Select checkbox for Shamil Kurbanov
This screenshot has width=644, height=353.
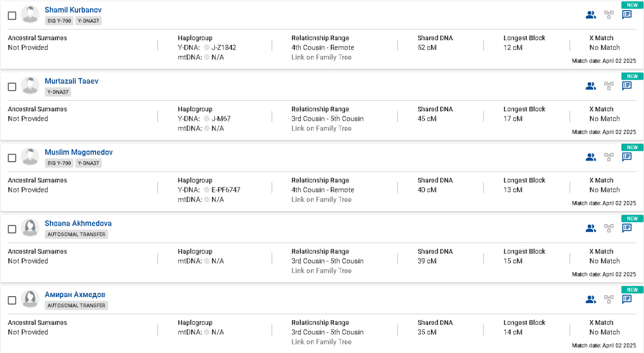coord(12,16)
